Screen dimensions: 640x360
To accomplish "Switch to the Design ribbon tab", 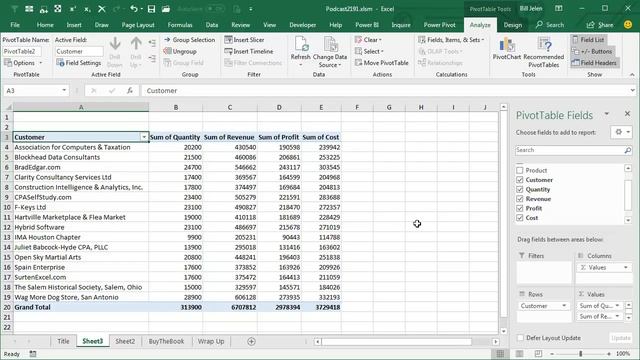I will coord(513,25).
